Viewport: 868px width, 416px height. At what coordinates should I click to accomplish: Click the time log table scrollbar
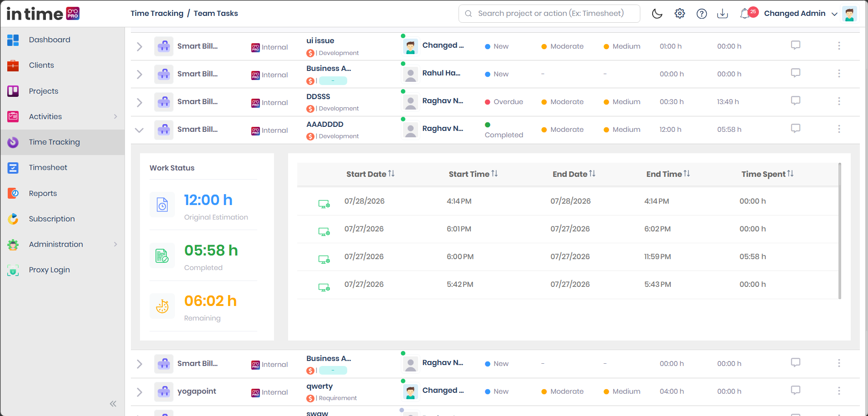[840, 231]
